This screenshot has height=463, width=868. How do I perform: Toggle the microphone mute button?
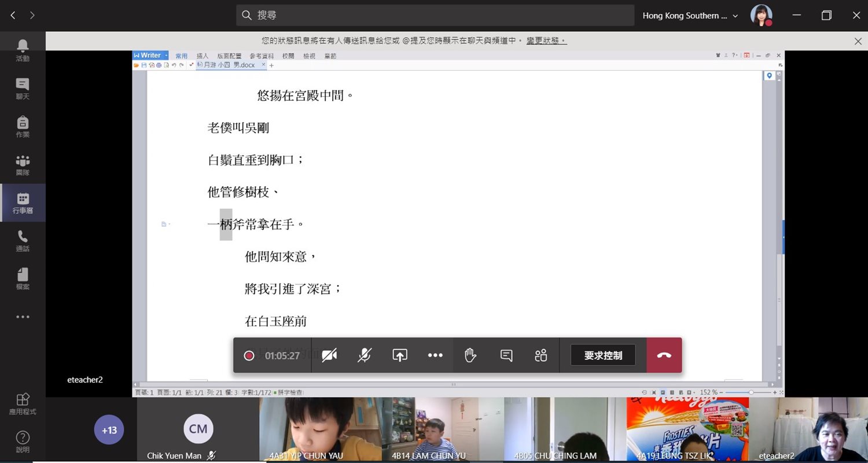point(364,355)
